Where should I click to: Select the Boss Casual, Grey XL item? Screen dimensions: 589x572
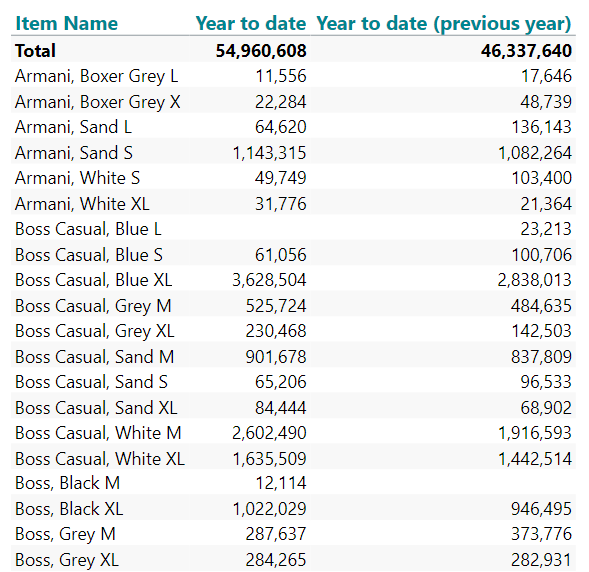[x=95, y=331]
